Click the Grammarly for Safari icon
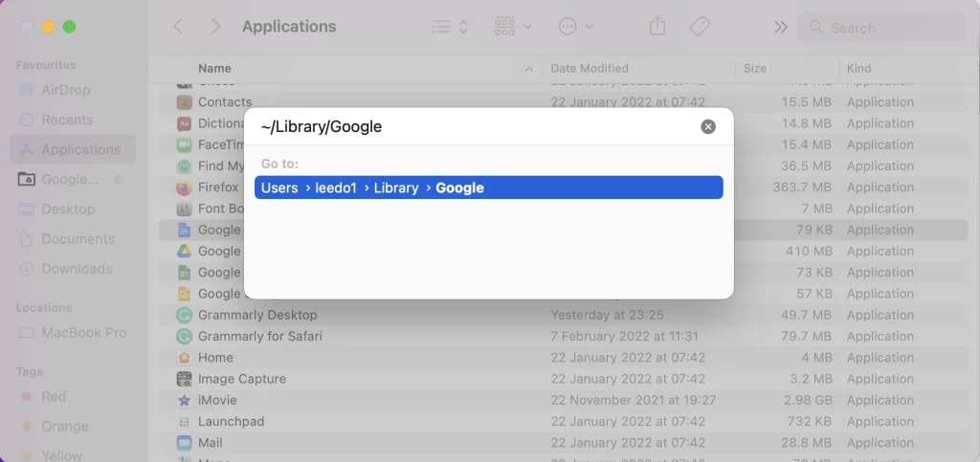 pos(184,337)
